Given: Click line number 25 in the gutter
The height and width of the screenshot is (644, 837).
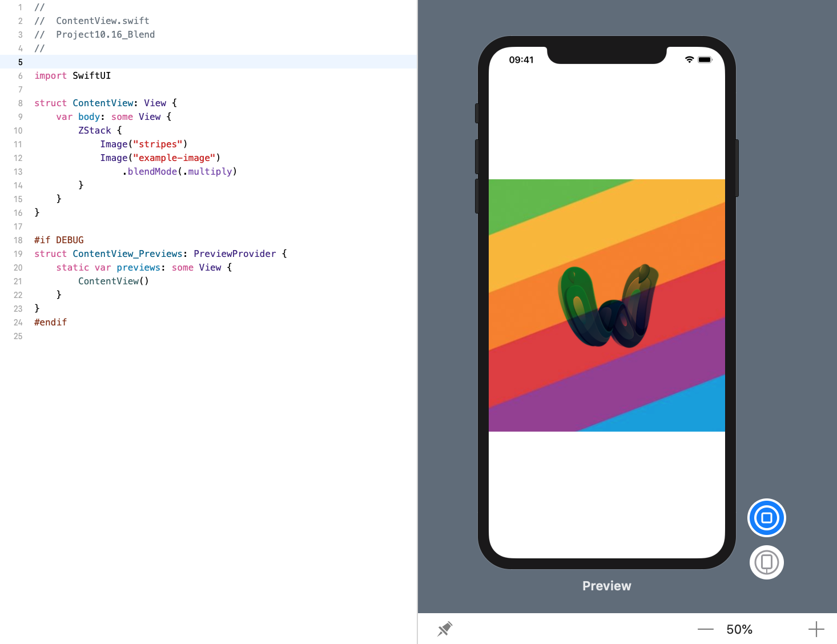Looking at the screenshot, I should [18, 336].
